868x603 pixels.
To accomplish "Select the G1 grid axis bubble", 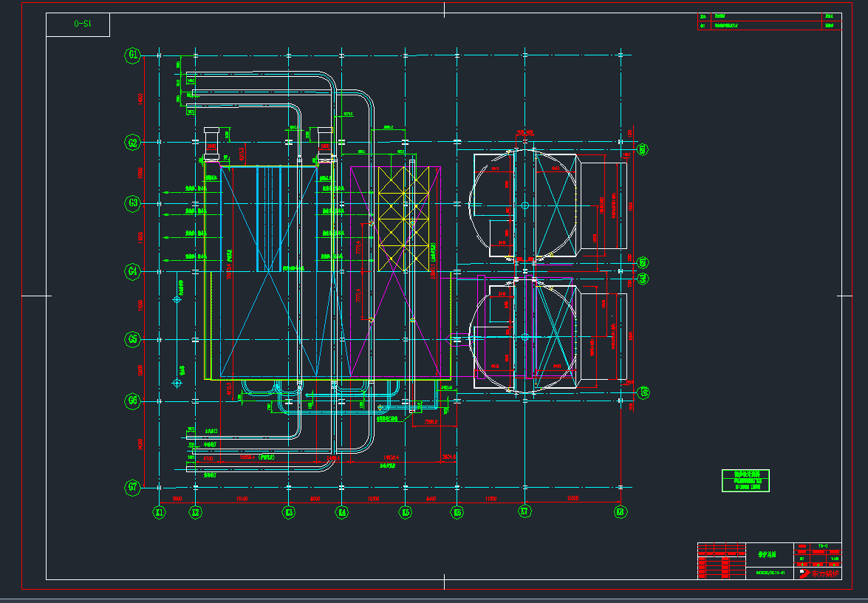I will 133,55.
